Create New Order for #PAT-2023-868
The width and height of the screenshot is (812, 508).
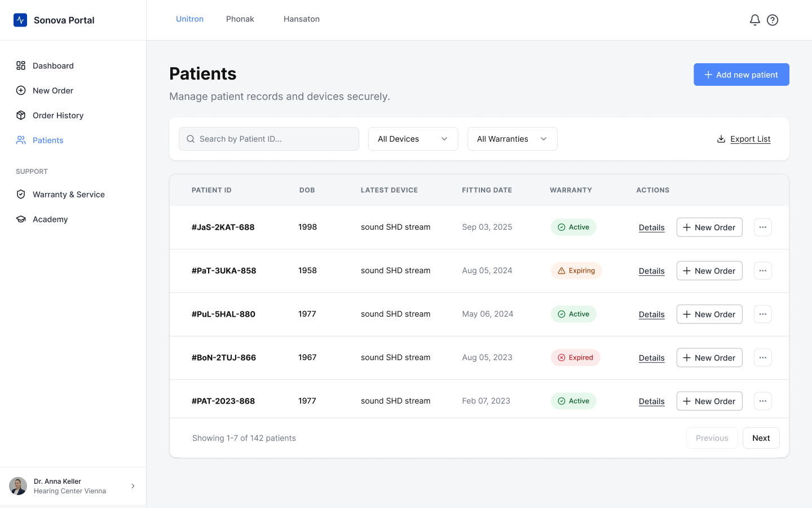coord(709,401)
